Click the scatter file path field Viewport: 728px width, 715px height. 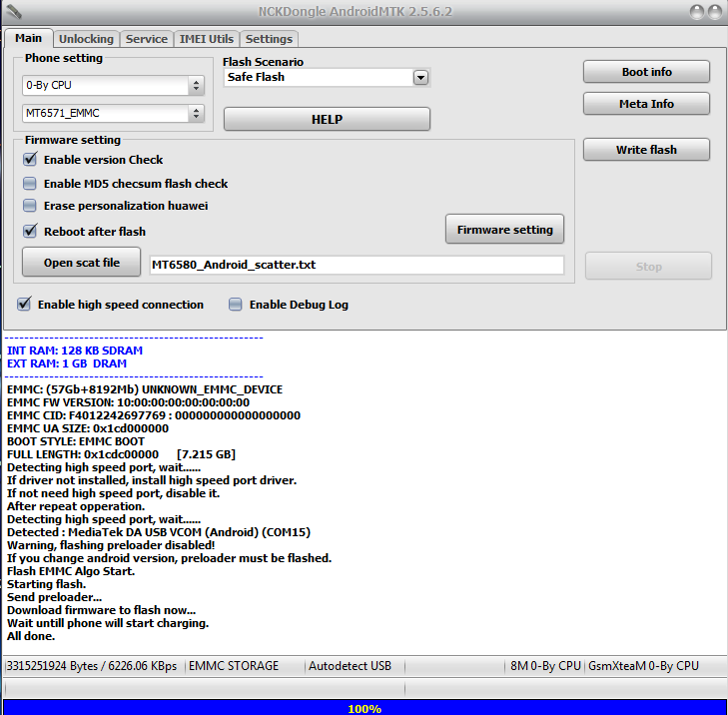tap(357, 265)
